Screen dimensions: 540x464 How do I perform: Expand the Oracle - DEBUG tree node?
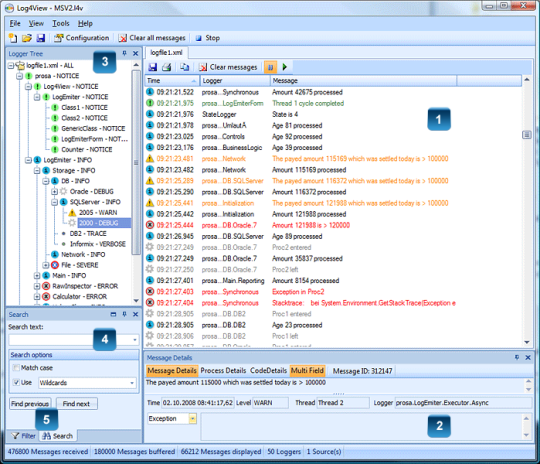tap(54, 192)
